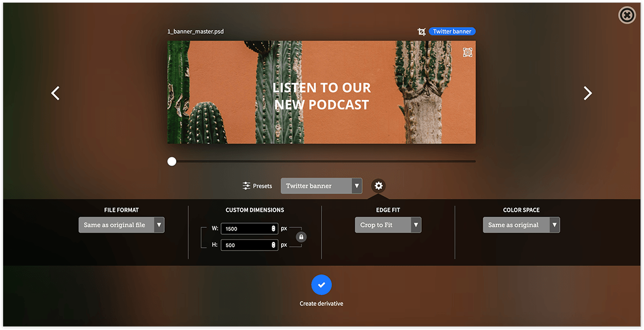Image resolution: width=644 pixels, height=330 pixels.
Task: Click the Create derivative label
Action: pos(321,304)
